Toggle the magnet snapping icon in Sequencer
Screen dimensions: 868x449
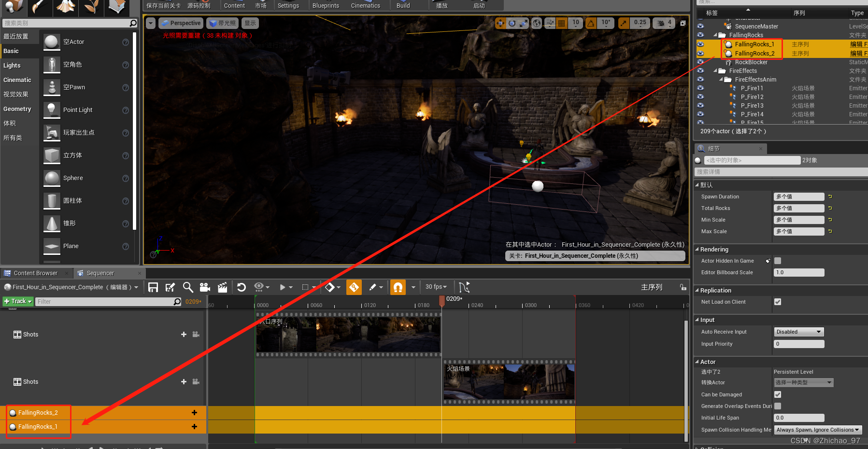pos(398,287)
